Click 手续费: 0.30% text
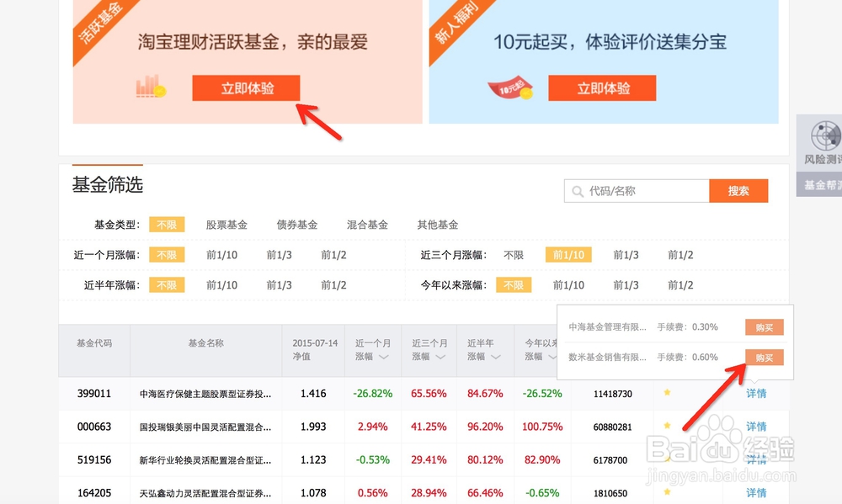This screenshot has width=842, height=504. [x=687, y=326]
